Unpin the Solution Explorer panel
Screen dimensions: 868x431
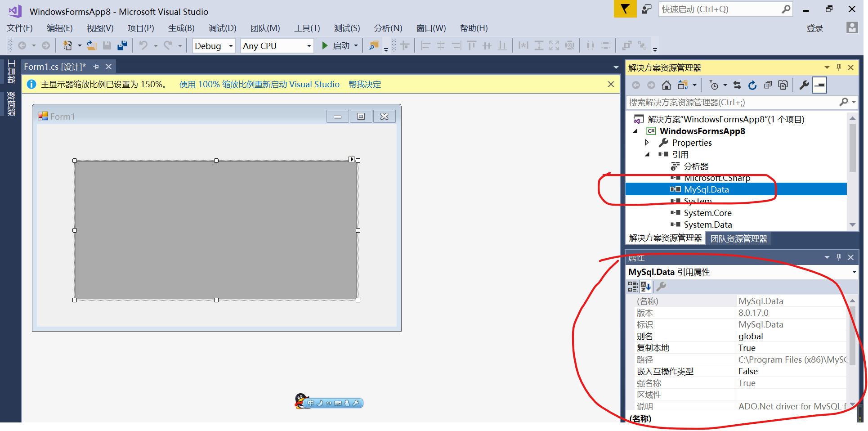point(838,67)
